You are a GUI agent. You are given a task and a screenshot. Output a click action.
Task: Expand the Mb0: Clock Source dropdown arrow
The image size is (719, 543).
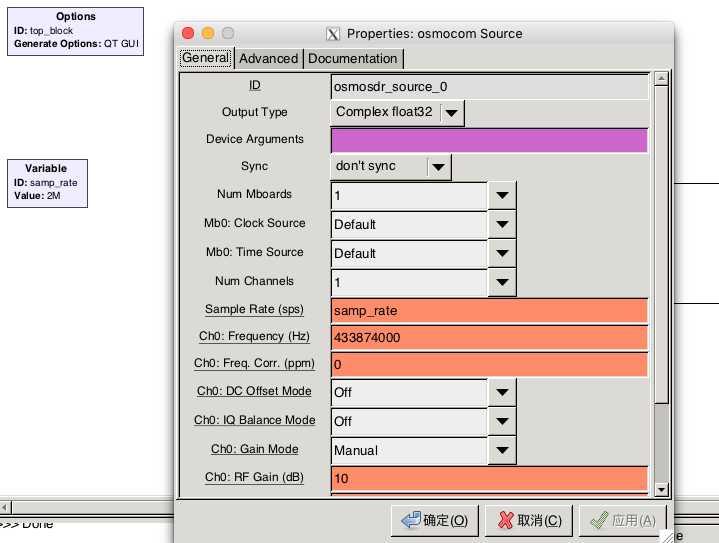[x=502, y=224]
